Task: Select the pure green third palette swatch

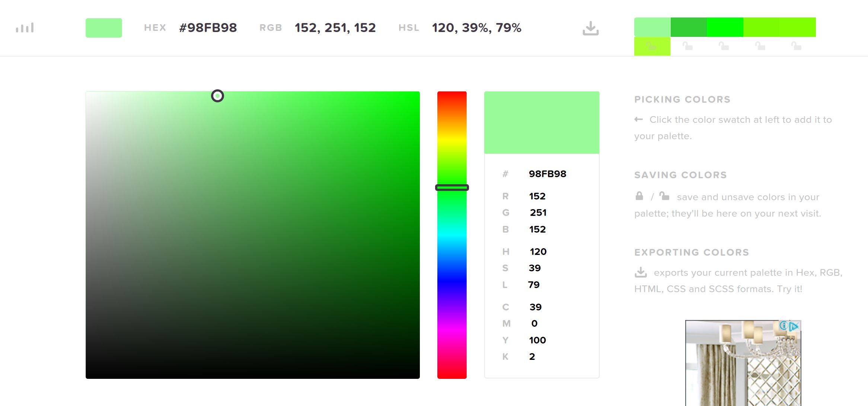Action: (725, 27)
